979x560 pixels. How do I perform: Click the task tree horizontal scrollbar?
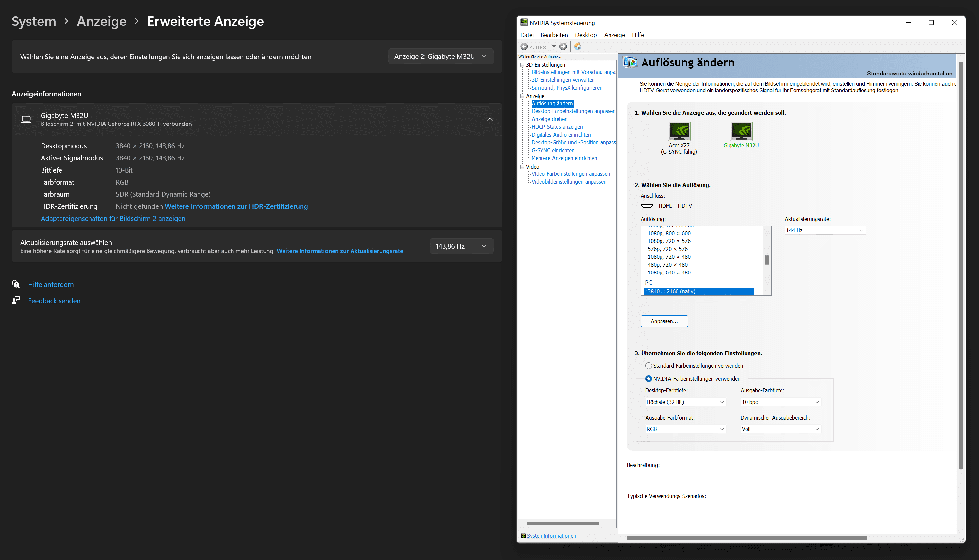(x=563, y=523)
